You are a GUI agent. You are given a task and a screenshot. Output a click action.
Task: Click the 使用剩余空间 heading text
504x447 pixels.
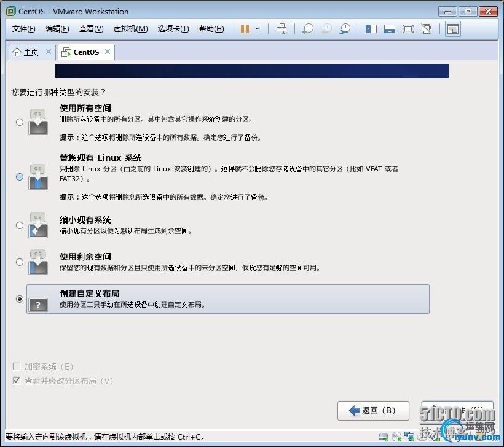click(85, 257)
